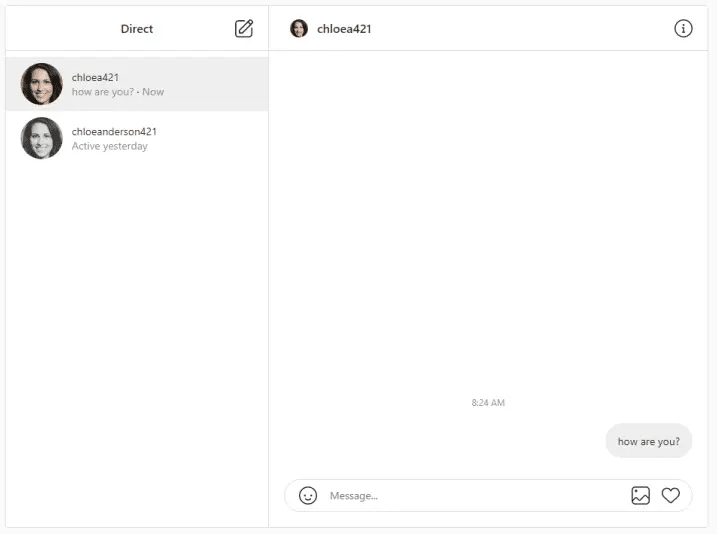
Task: Click the add photo icon in message box
Action: [x=640, y=495]
